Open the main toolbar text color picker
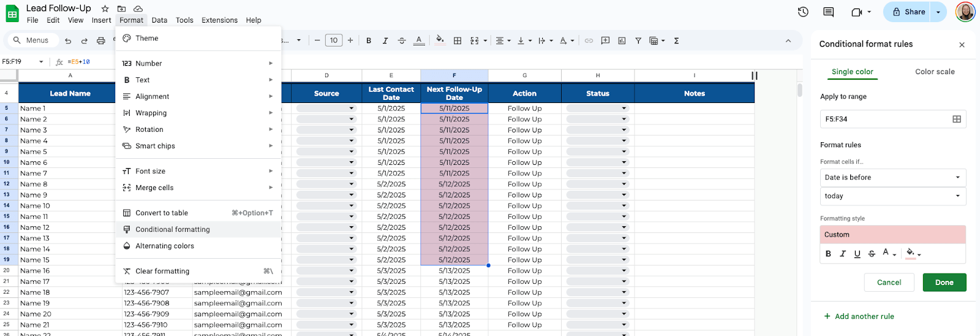Screen dimensions: 980x336 419,40
